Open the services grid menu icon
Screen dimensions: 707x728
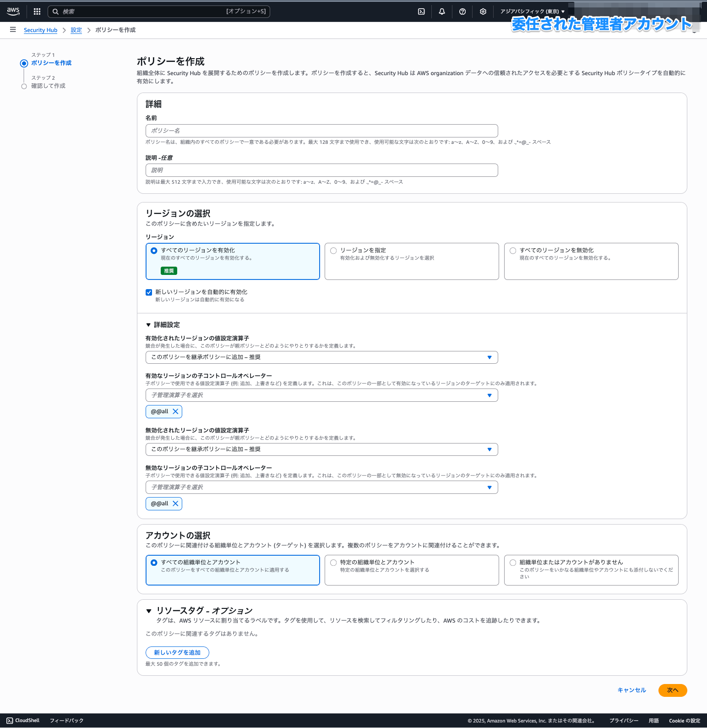[x=37, y=11]
